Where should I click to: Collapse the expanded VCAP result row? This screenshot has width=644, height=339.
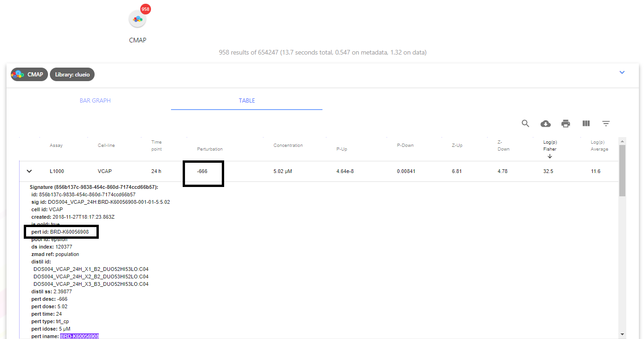tap(29, 171)
